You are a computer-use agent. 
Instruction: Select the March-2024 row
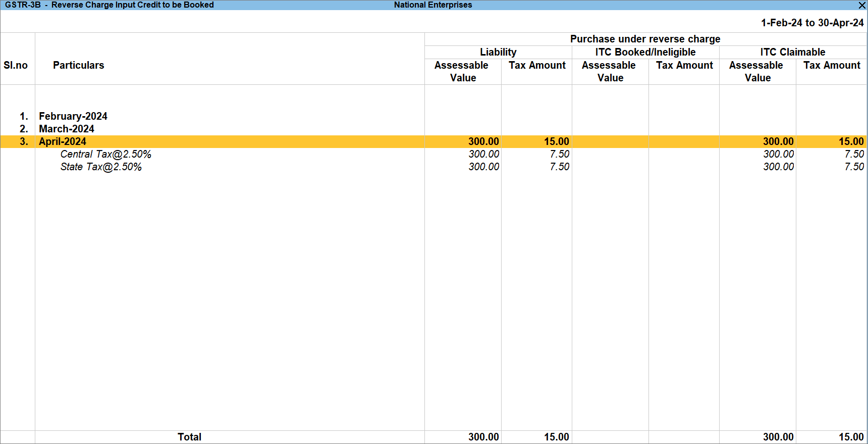[x=67, y=129]
